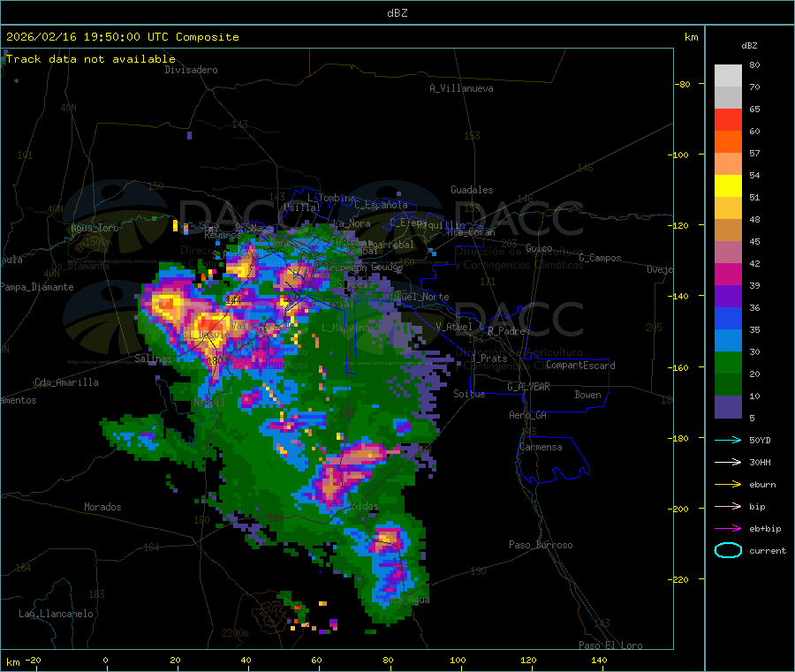Click the 'dBZ' title at top

[x=397, y=13]
